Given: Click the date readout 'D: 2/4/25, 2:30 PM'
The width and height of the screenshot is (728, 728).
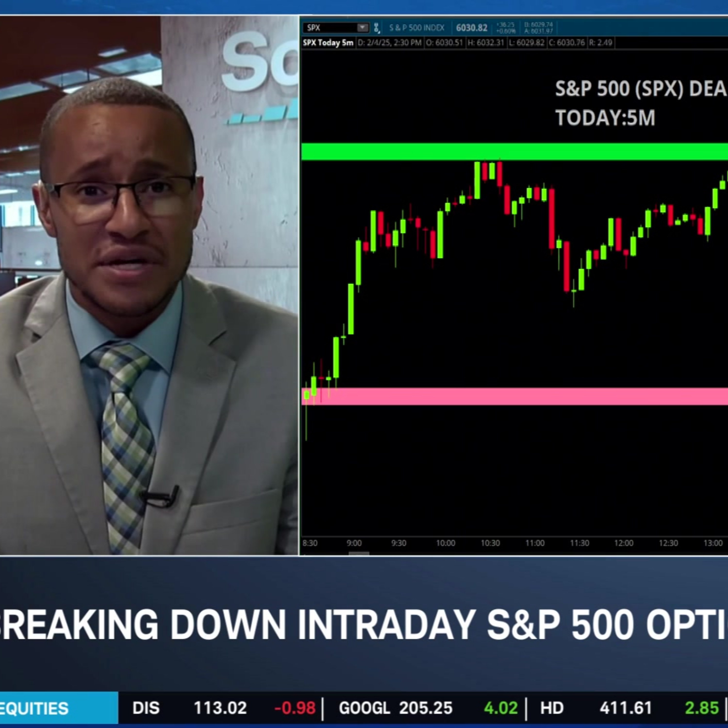Looking at the screenshot, I should point(389,42).
